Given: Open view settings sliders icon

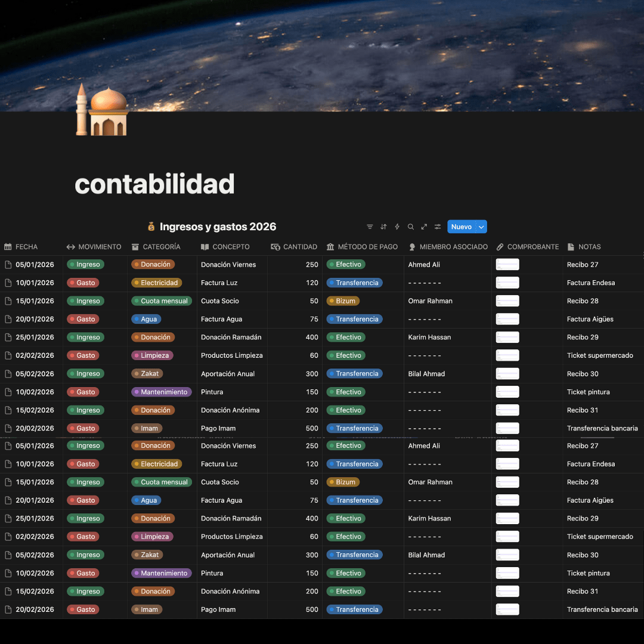Looking at the screenshot, I should (x=438, y=227).
